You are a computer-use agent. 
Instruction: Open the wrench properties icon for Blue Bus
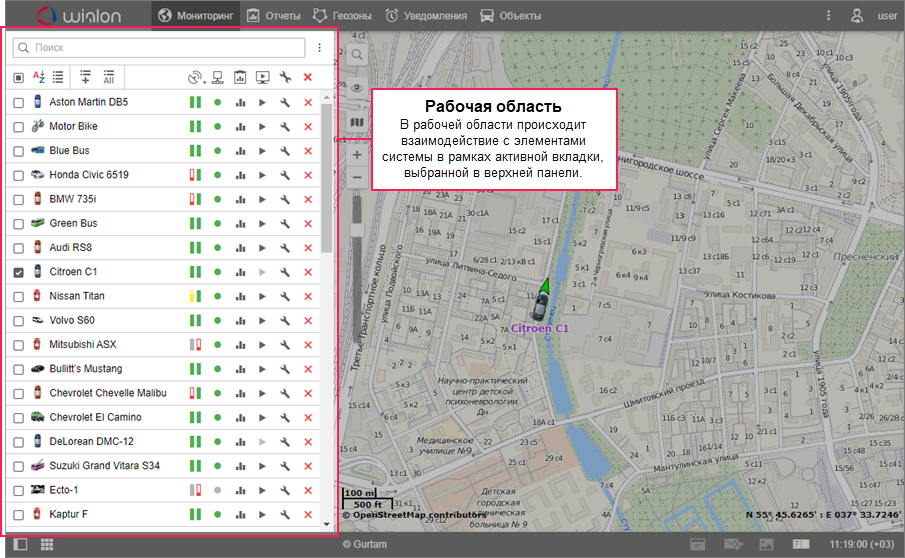(285, 151)
